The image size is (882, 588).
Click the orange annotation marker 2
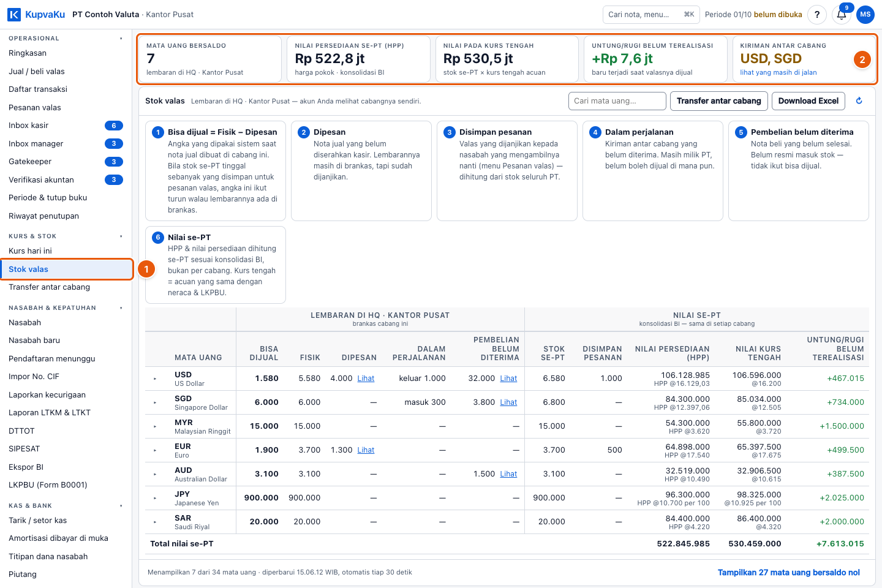pos(862,59)
